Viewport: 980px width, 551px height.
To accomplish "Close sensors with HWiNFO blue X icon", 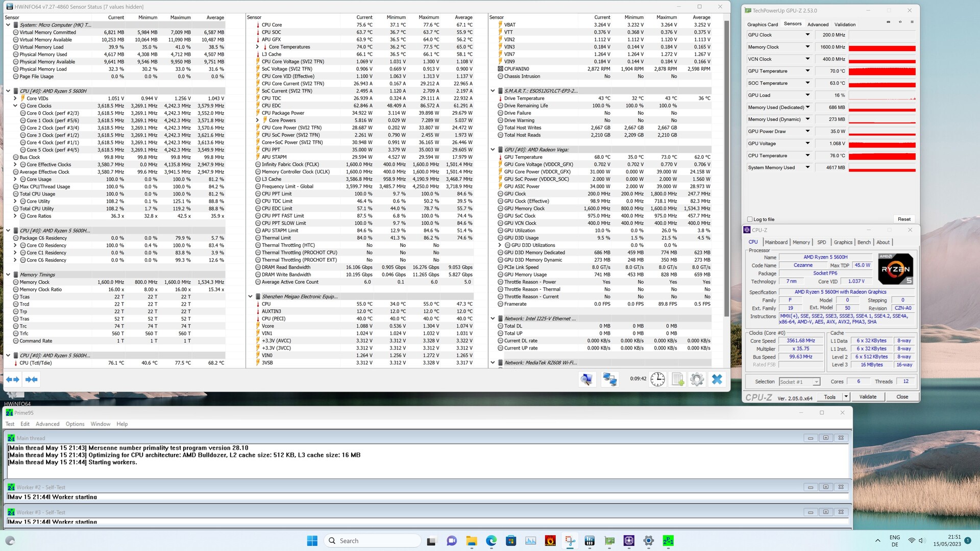I will point(717,379).
